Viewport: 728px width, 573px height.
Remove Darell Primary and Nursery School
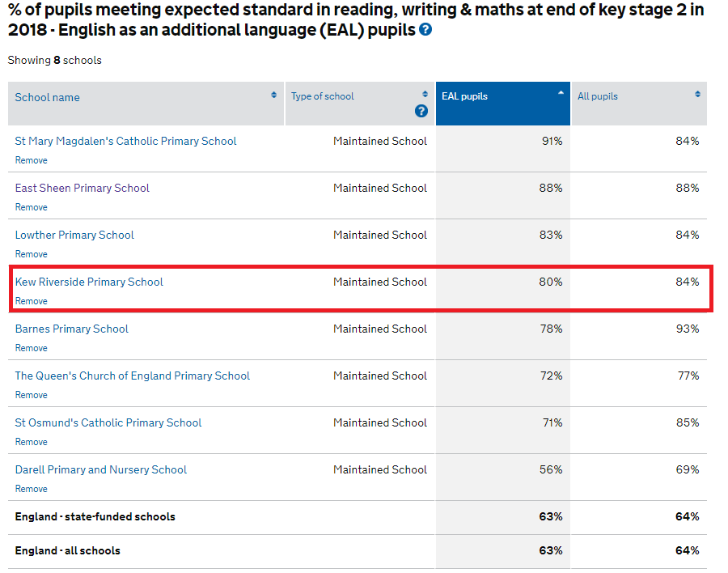tap(31, 489)
